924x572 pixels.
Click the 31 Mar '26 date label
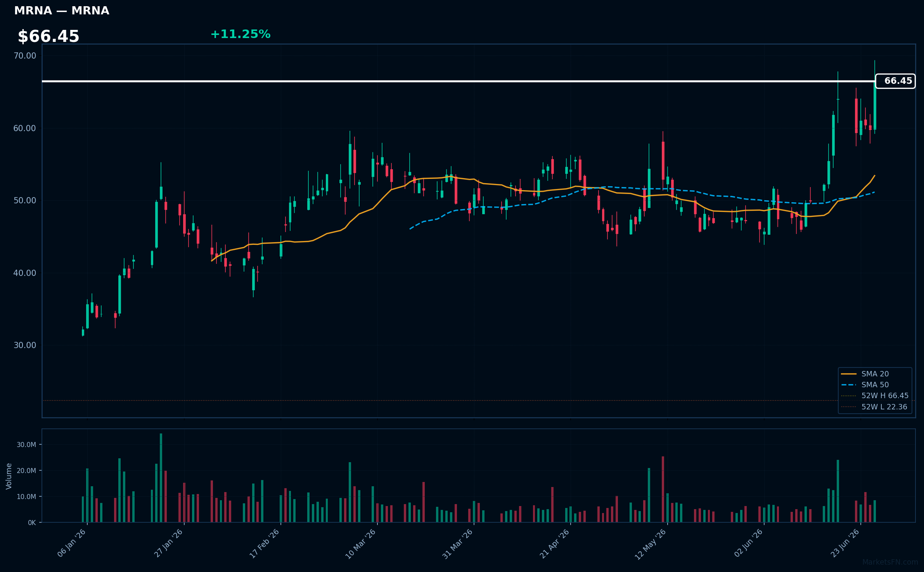458,543
